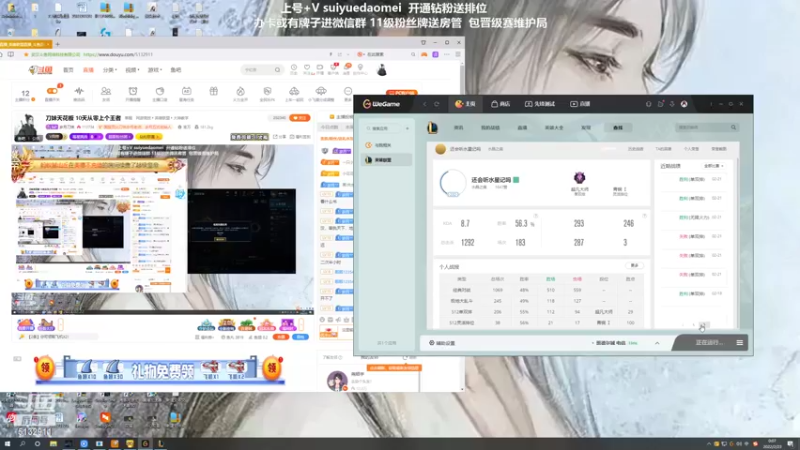This screenshot has height=450, width=800.
Task: Open Douyu history clock icon
Action: (x=294, y=68)
